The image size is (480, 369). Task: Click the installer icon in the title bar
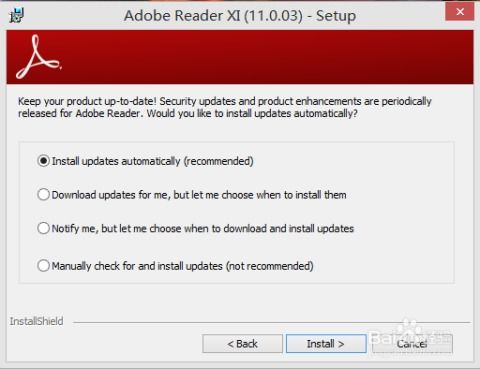point(17,15)
